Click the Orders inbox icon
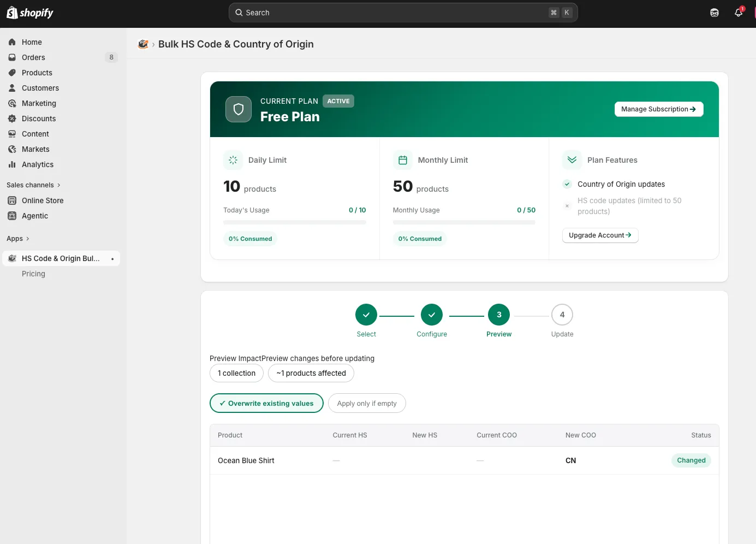Viewport: 756px width, 544px height. click(x=12, y=57)
